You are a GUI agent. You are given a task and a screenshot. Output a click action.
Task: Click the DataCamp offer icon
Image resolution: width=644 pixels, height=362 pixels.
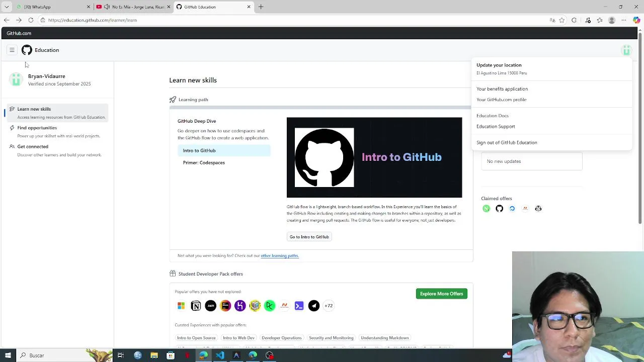270,306
